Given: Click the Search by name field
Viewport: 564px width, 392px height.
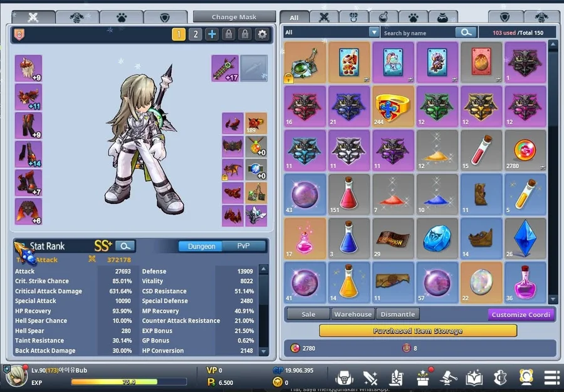Looking at the screenshot, I should coord(418,33).
